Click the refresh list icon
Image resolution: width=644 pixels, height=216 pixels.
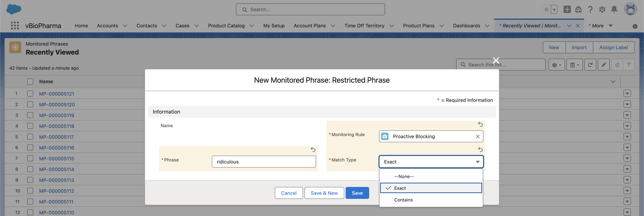click(x=590, y=65)
